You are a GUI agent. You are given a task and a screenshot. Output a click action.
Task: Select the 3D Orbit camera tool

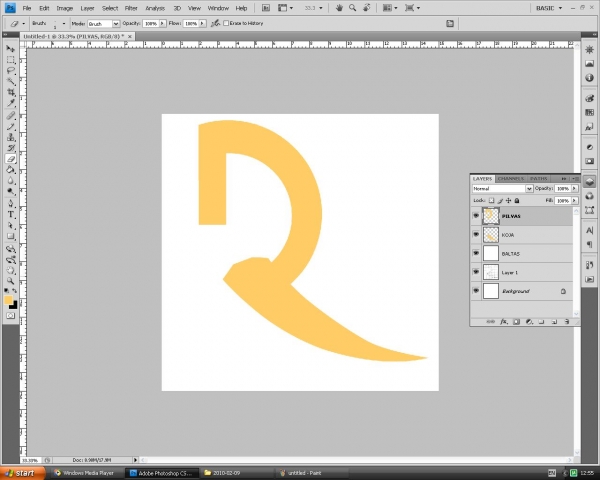click(11, 260)
